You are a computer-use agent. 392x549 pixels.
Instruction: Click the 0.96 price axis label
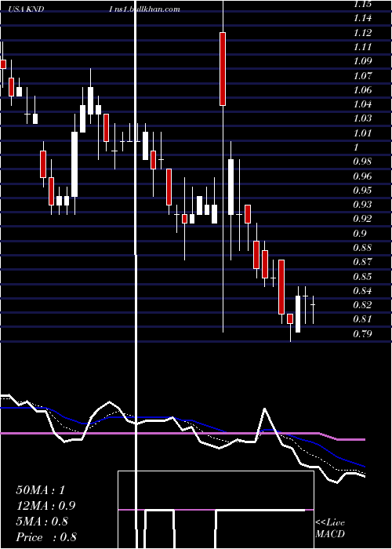pos(362,176)
